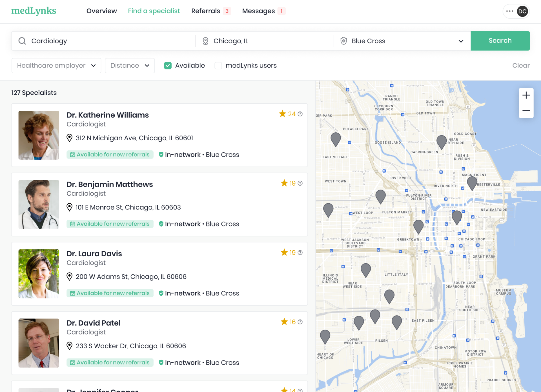Open Dr. David Patel's name link
541x392 pixels.
coord(94,323)
